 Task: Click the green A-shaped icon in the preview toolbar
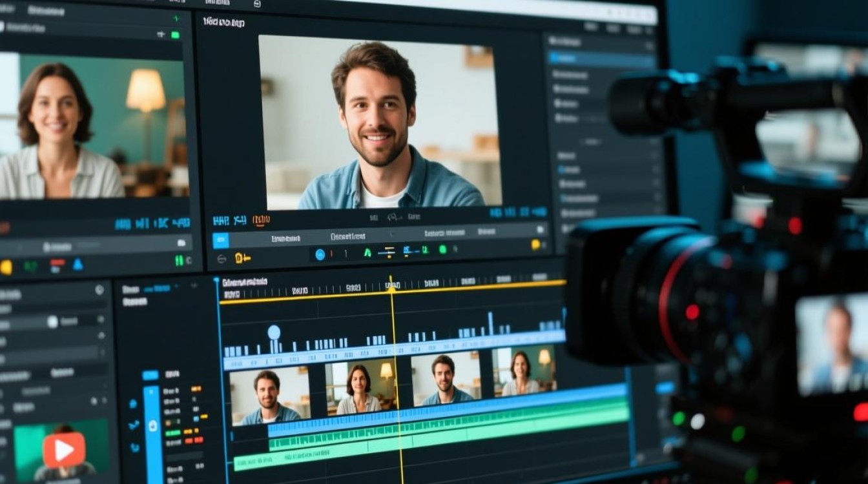(x=367, y=252)
